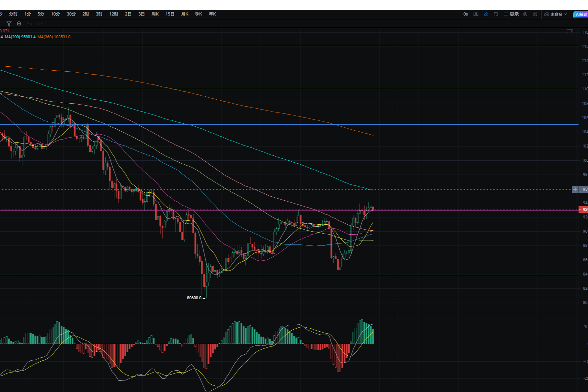Enter fullscreen mode via top toolbar
Viewport: 588px width, 392px height.
click(535, 14)
